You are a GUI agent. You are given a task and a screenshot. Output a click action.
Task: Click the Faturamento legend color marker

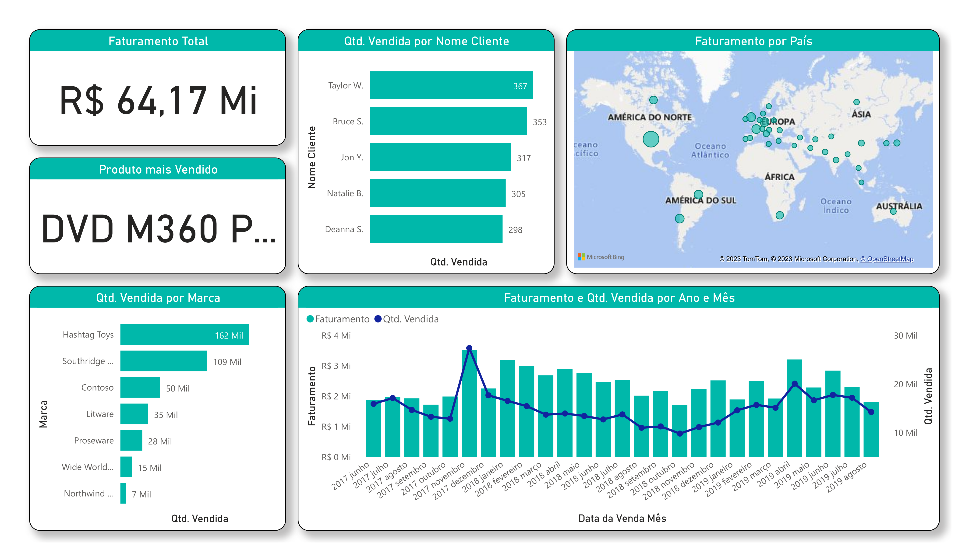click(310, 319)
